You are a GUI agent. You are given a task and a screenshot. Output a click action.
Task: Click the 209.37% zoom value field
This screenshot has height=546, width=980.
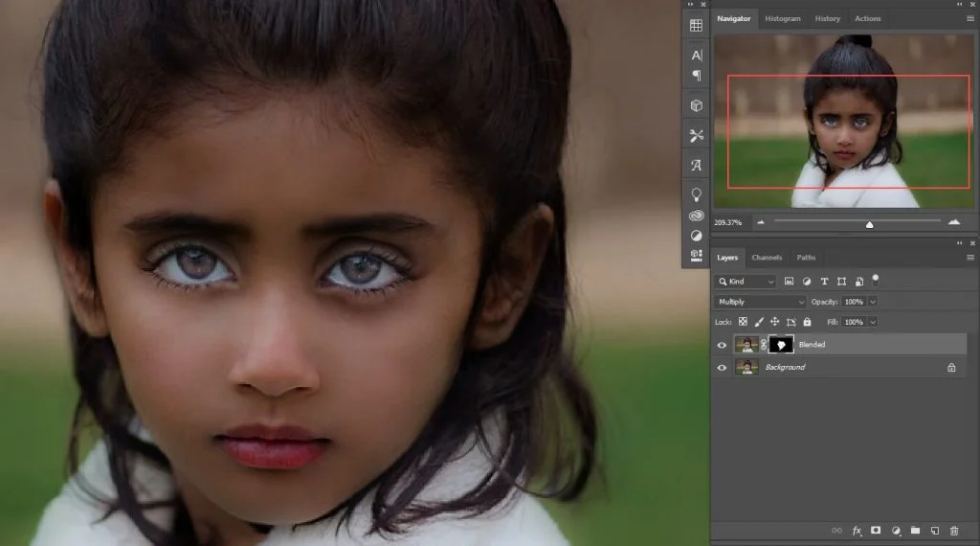[x=727, y=222]
